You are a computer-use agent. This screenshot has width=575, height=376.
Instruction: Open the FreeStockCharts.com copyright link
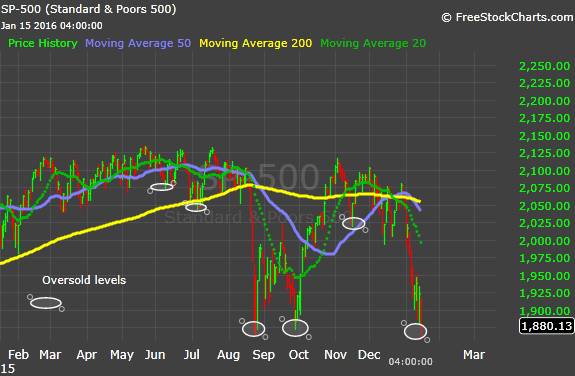[507, 17]
